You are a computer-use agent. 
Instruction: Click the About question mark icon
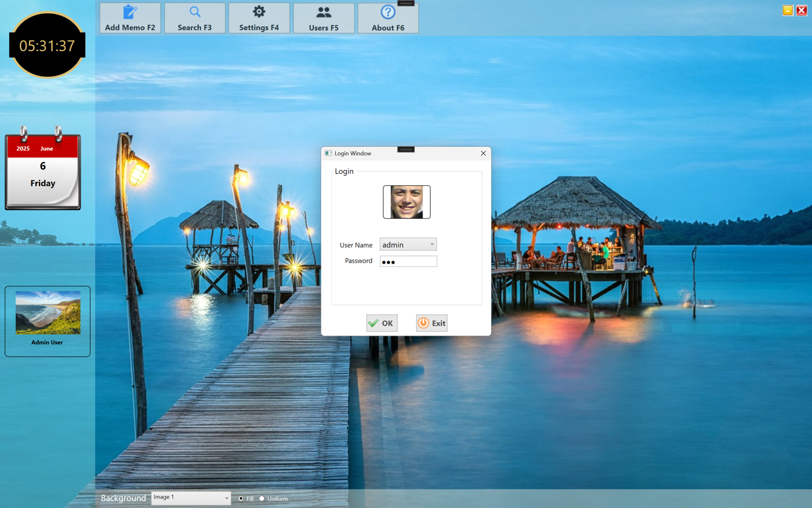[388, 12]
